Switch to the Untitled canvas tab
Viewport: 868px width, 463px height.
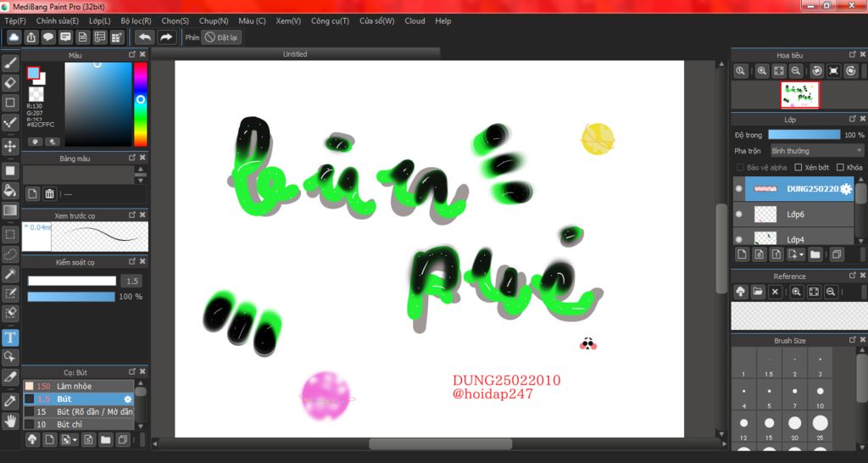[x=295, y=53]
